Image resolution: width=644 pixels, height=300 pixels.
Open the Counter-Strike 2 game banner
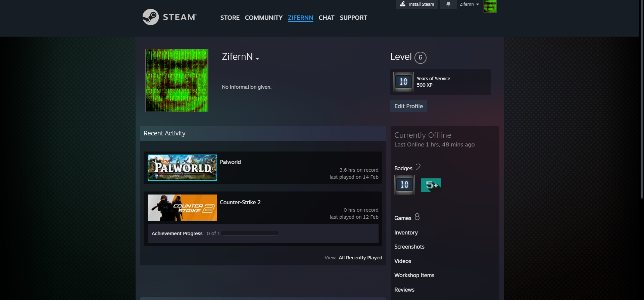(182, 208)
